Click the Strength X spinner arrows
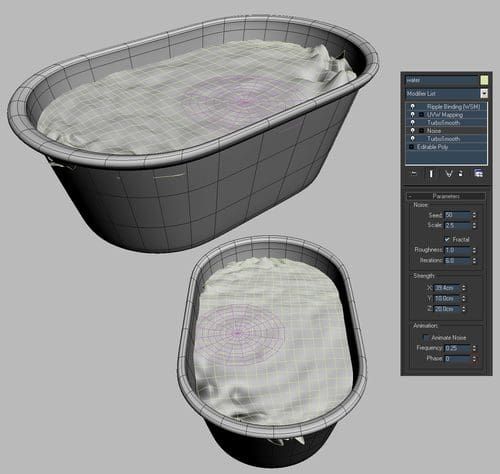The image size is (500, 474). (464, 287)
